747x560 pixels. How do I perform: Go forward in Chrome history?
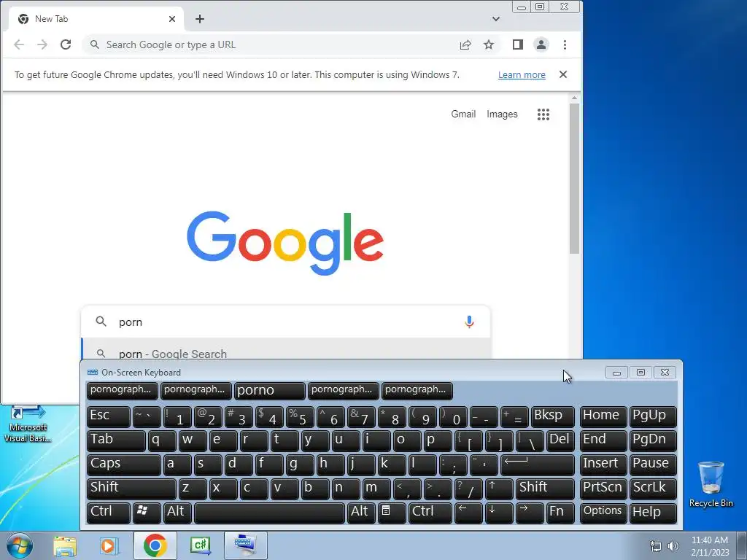(x=42, y=44)
